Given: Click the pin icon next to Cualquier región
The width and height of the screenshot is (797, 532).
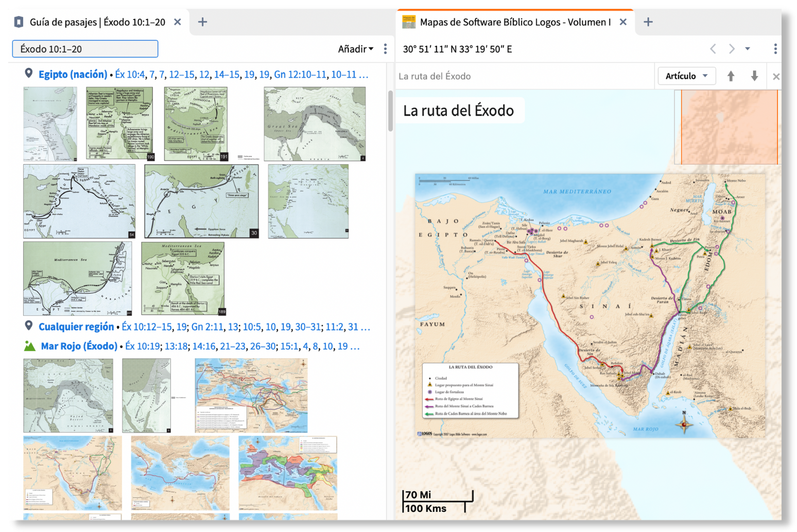Looking at the screenshot, I should pos(29,326).
